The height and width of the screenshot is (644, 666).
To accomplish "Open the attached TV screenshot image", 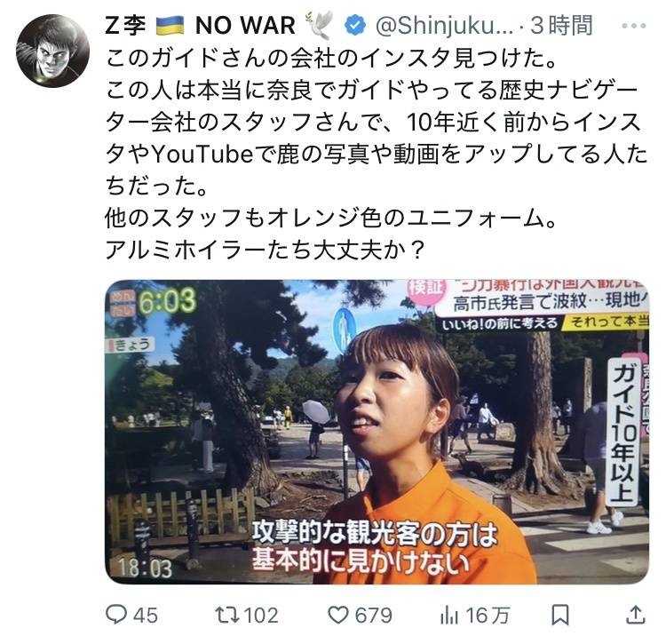I will (377, 432).
